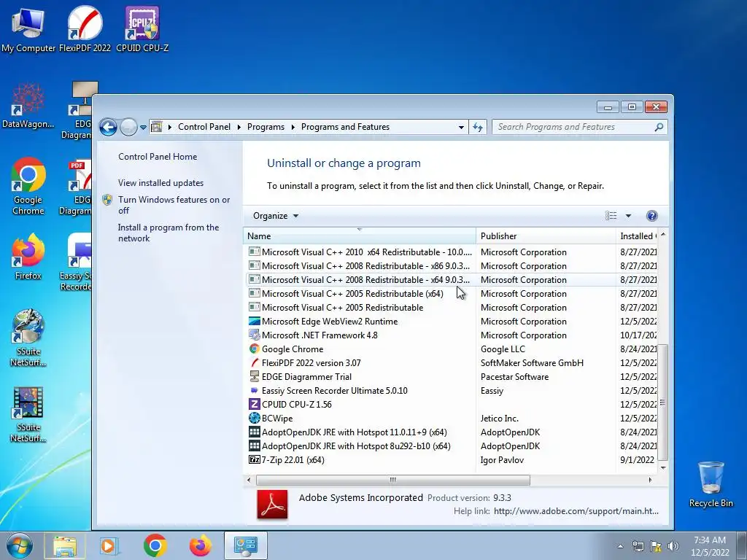
Task: Open Windows Explorer from taskbar
Action: tap(65, 545)
